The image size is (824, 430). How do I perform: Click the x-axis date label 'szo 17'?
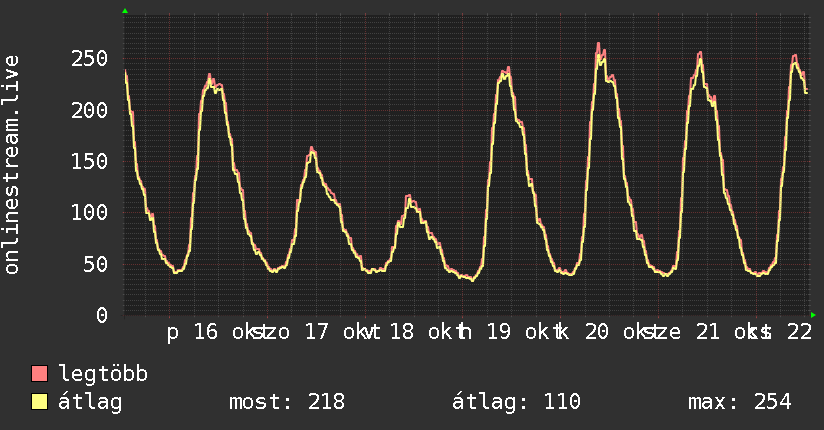(x=291, y=332)
